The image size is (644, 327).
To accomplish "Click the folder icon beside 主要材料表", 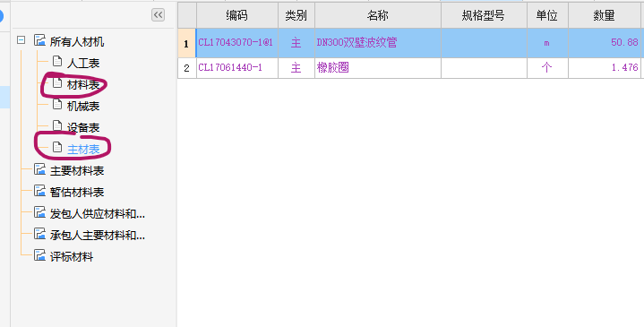I will [x=39, y=168].
